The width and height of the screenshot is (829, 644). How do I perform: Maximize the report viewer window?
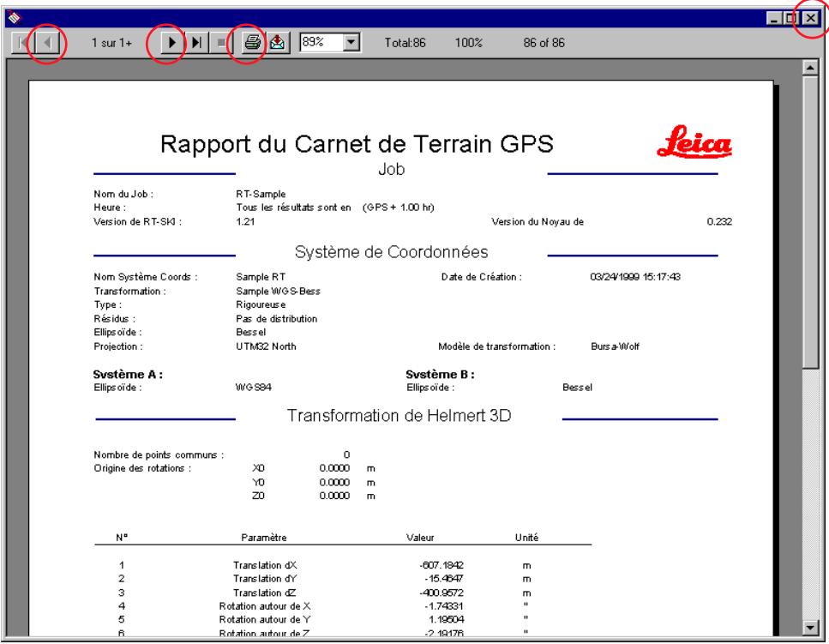click(x=791, y=19)
